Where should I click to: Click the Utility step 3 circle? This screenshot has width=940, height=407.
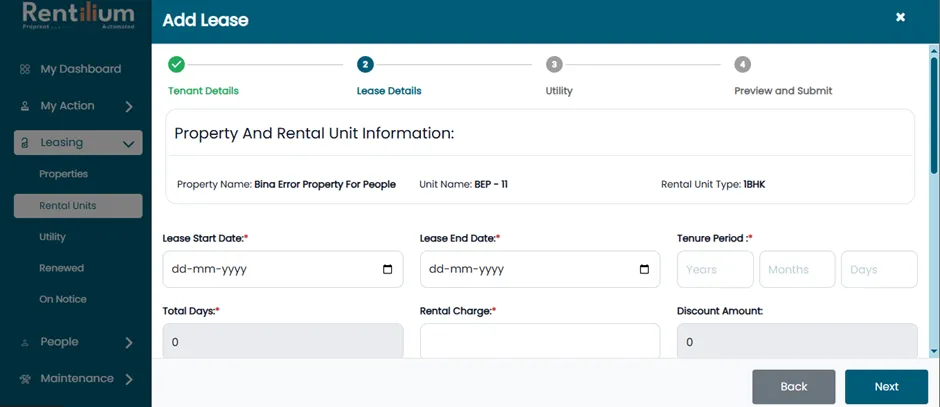coord(554,64)
